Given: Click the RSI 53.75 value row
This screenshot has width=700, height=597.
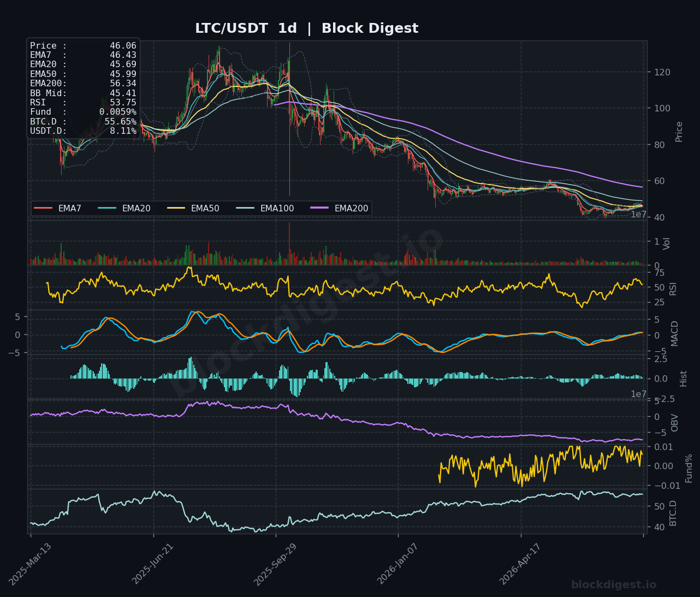Looking at the screenshot, I should pyautogui.click(x=83, y=103).
